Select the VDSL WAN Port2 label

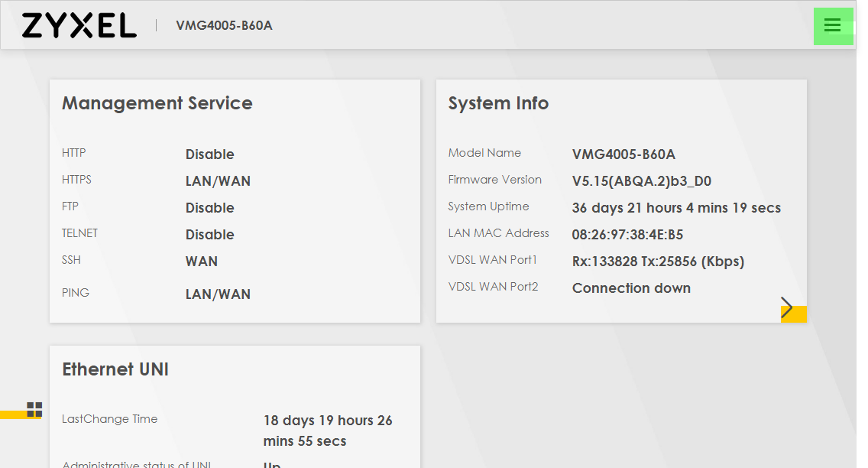(494, 287)
